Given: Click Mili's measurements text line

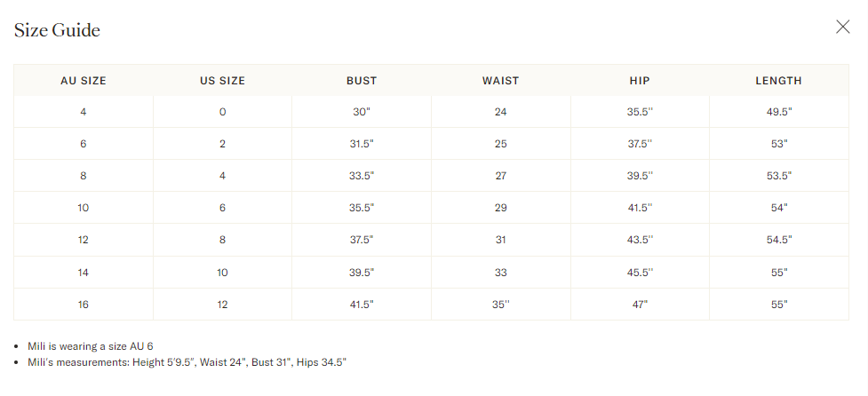Looking at the screenshot, I should tap(187, 362).
